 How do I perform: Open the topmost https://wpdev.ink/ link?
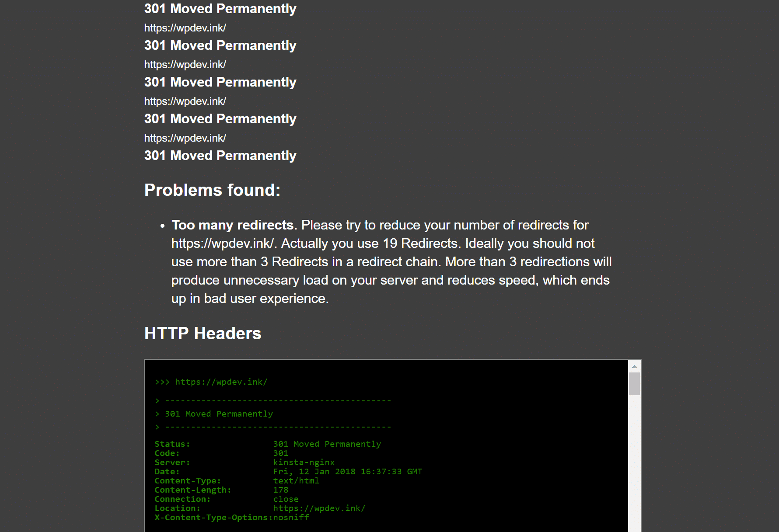click(185, 28)
